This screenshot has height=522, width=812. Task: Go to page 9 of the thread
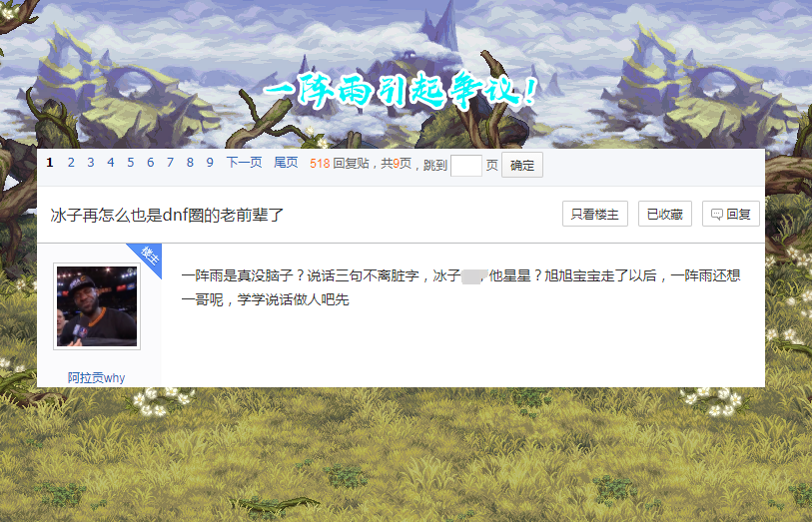[x=210, y=163]
